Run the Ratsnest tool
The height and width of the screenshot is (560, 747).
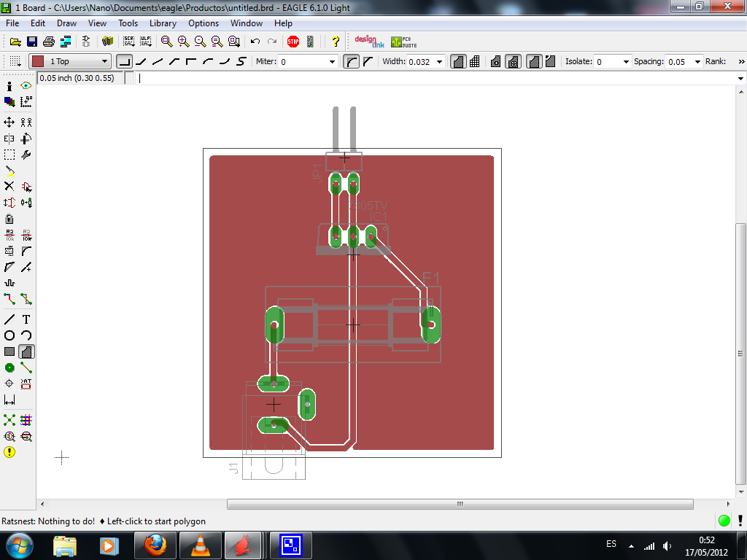pos(9,420)
